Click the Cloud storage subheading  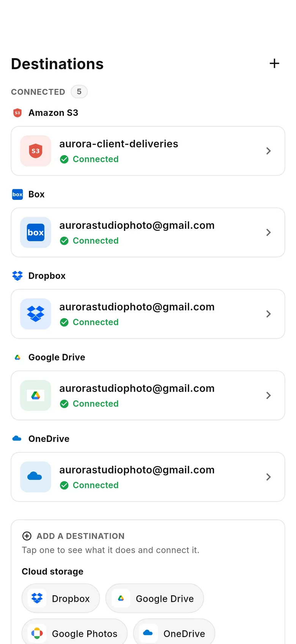[52, 571]
